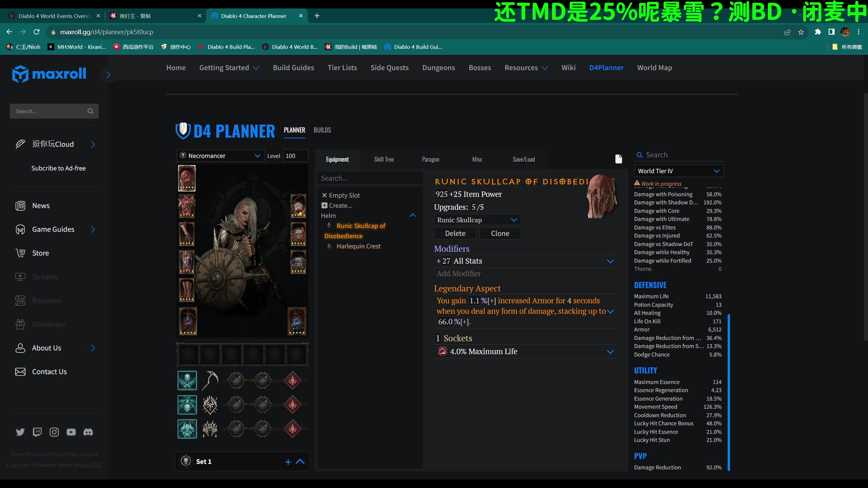The height and width of the screenshot is (488, 868).
Task: Select the helm equipment slot on the character
Action: point(187,178)
